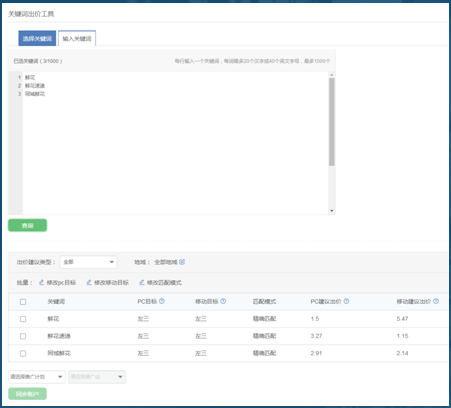Open the help icon beside PC建议出价 header

coord(346,301)
